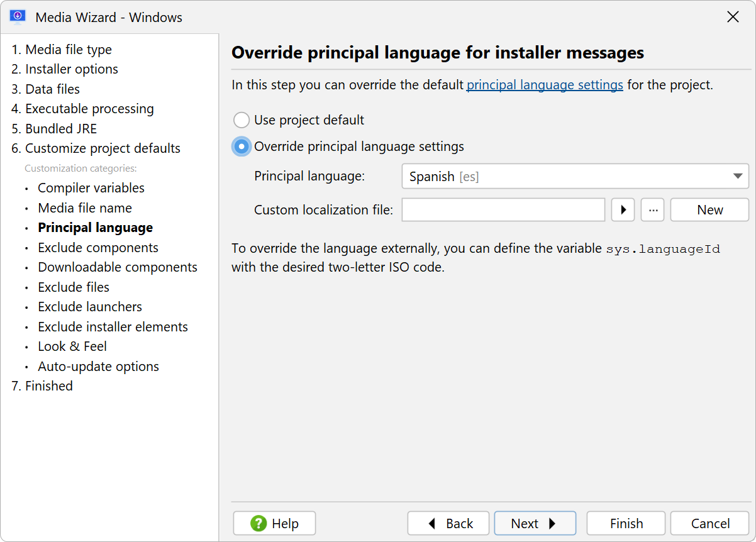756x542 pixels.
Task: Select Media file name customization category
Action: (x=85, y=208)
